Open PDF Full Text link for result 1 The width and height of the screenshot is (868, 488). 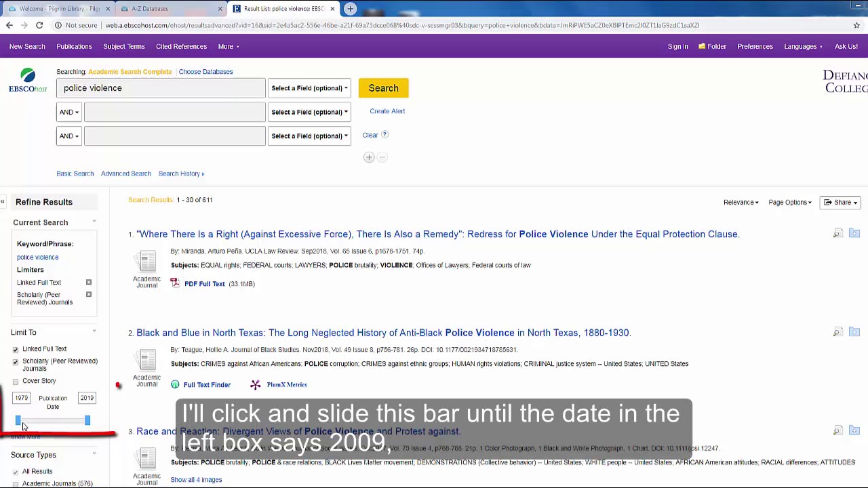point(204,284)
